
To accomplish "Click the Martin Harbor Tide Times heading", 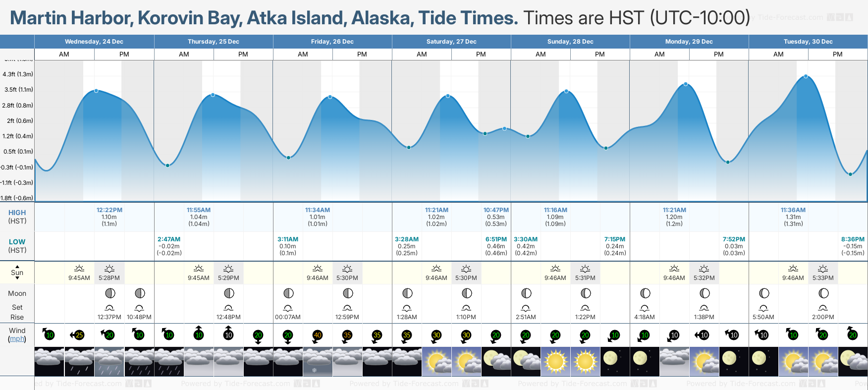I will (x=264, y=18).
